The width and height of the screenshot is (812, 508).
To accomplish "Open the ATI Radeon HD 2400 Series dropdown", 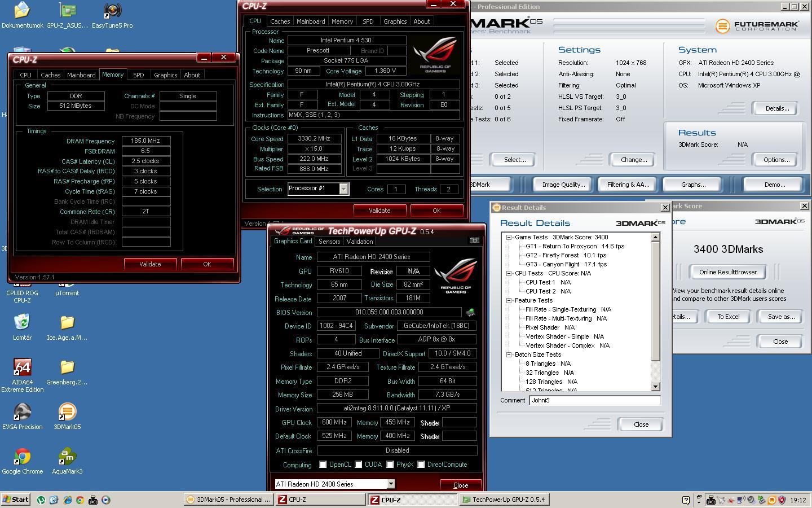I will (390, 484).
